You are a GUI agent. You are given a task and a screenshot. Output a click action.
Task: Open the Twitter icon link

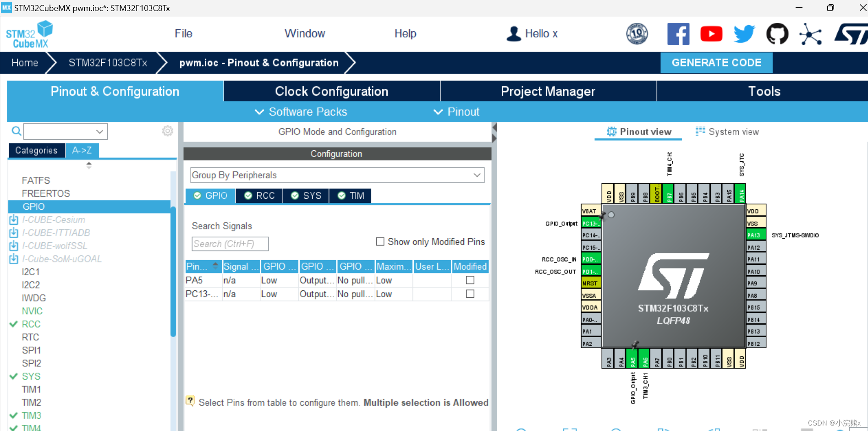pos(744,34)
